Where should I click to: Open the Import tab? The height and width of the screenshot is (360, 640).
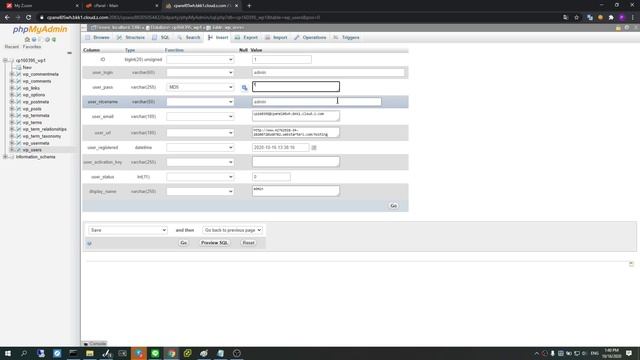coord(276,38)
